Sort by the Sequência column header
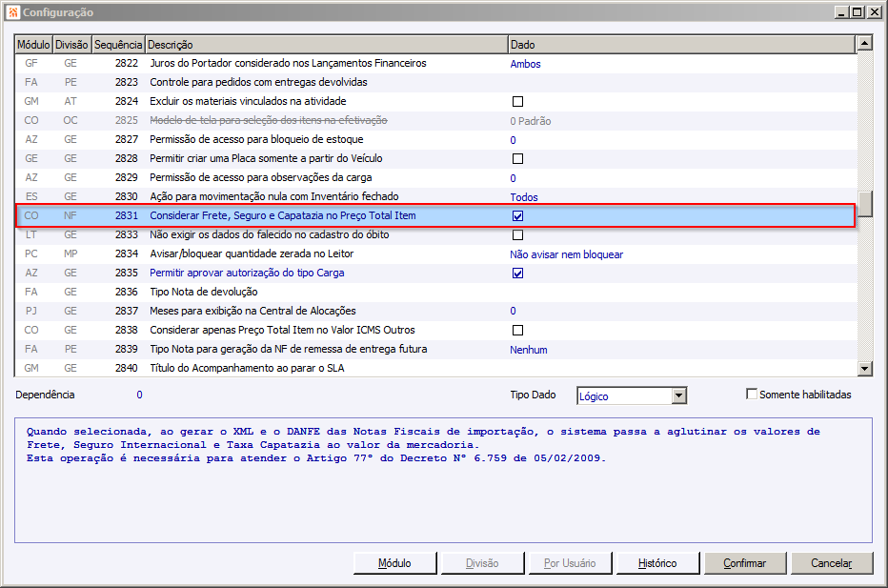 pyautogui.click(x=118, y=45)
